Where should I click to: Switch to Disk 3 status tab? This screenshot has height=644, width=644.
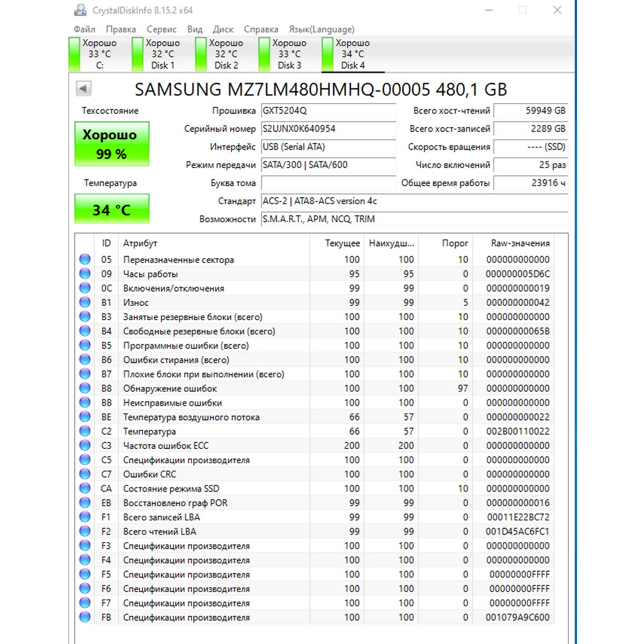(x=283, y=54)
